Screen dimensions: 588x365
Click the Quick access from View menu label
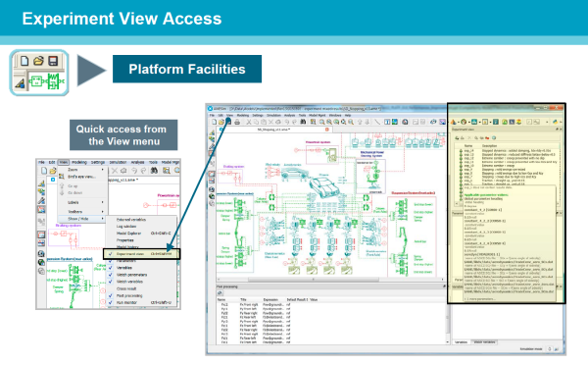[123, 135]
